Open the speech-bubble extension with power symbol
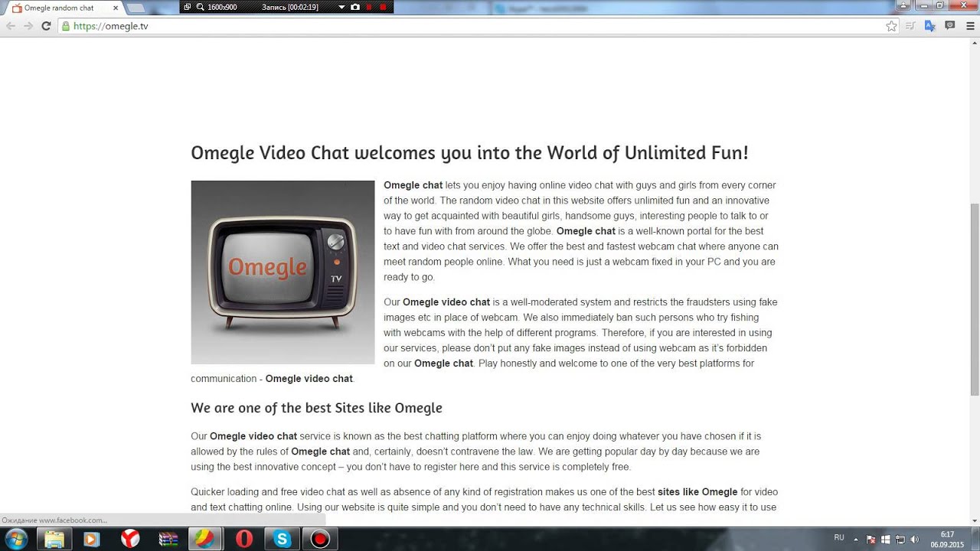 coord(949,26)
